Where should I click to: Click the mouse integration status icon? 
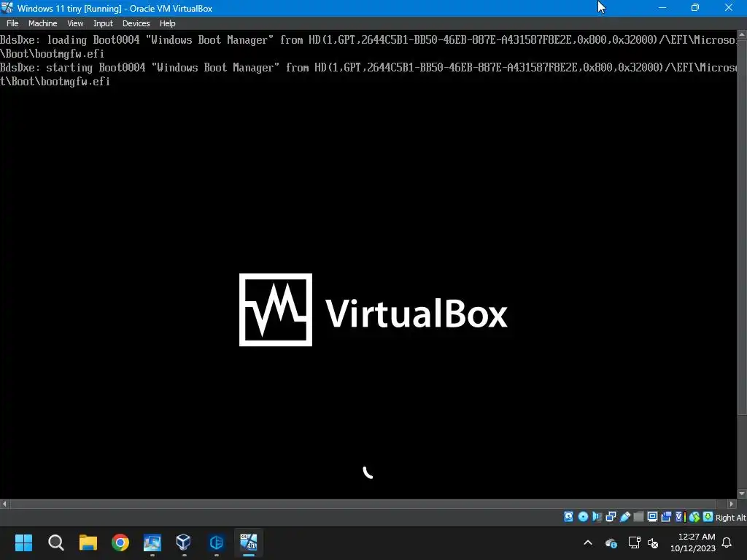coord(694,517)
